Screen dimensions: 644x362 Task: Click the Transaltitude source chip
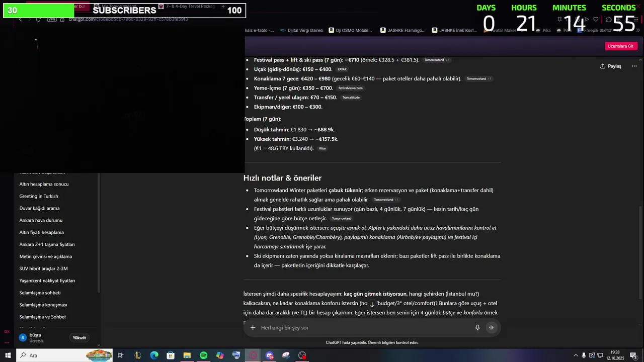pos(351,98)
